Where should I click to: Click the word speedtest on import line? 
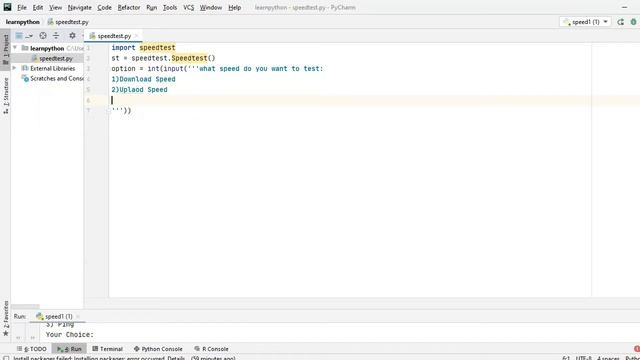coord(157,48)
